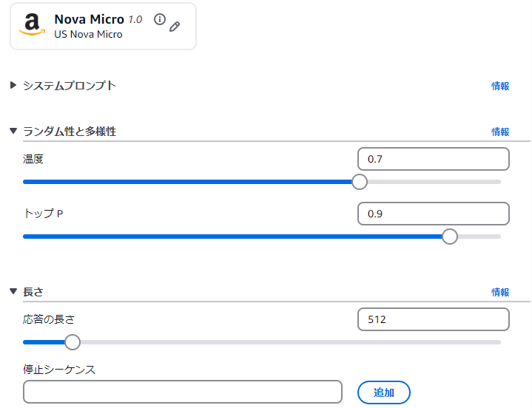Focus the 温度 value field showing 0.7

(433, 159)
